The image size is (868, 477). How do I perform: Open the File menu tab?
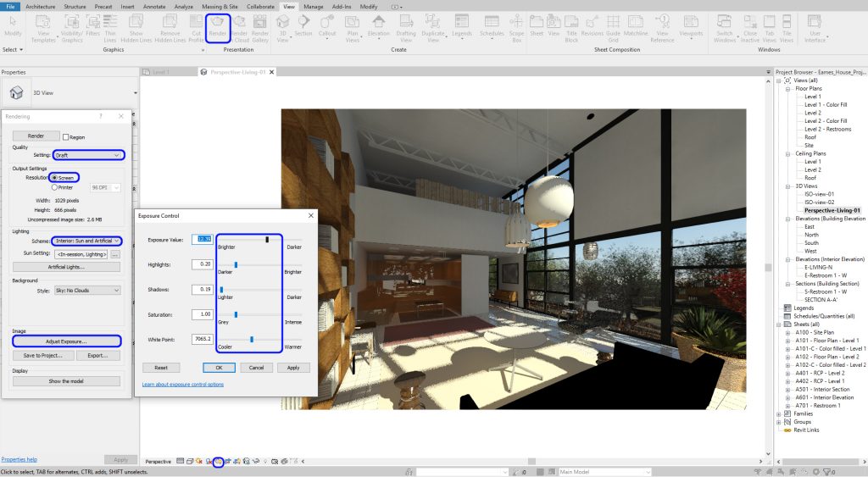pos(10,7)
